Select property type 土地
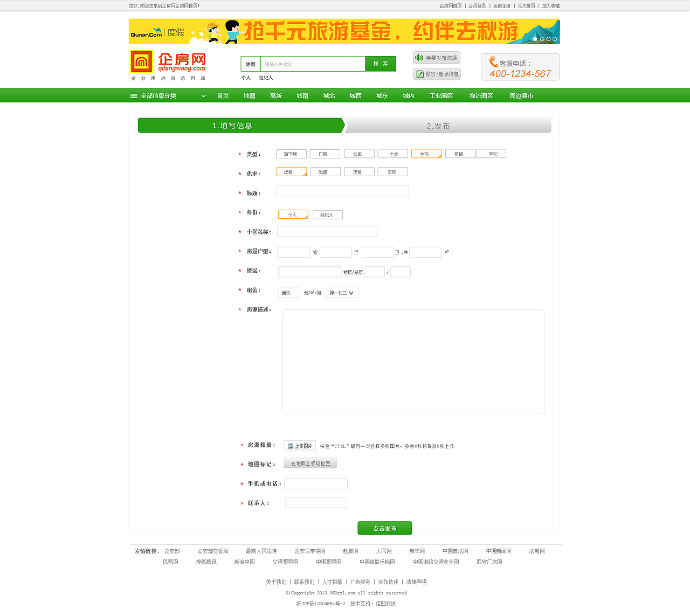This screenshot has height=616, width=690. 392,154
